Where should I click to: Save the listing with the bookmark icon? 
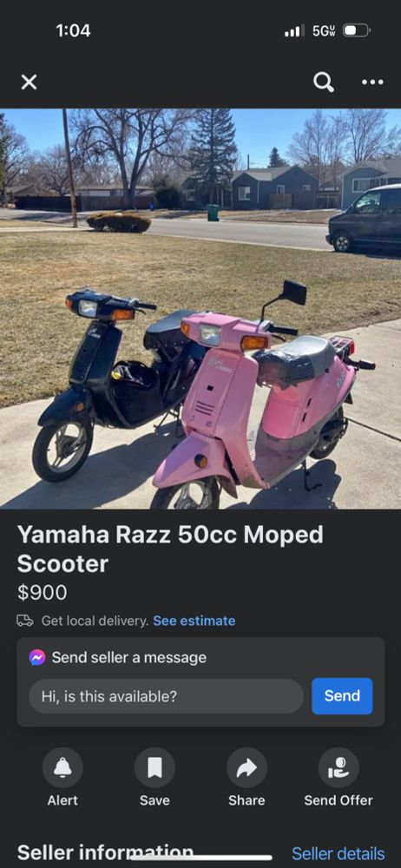(154, 768)
